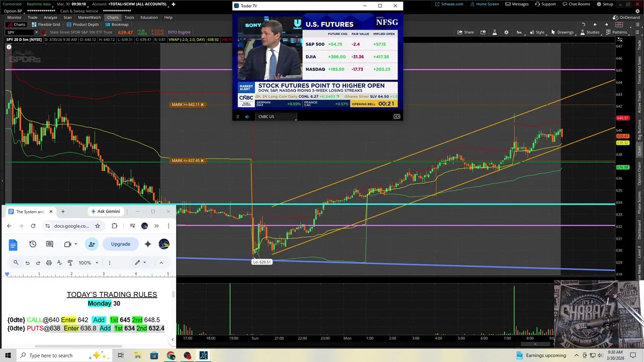Open the flask icon next to Share
Image resolution: width=644 pixels, height=362 pixels.
pos(494,32)
